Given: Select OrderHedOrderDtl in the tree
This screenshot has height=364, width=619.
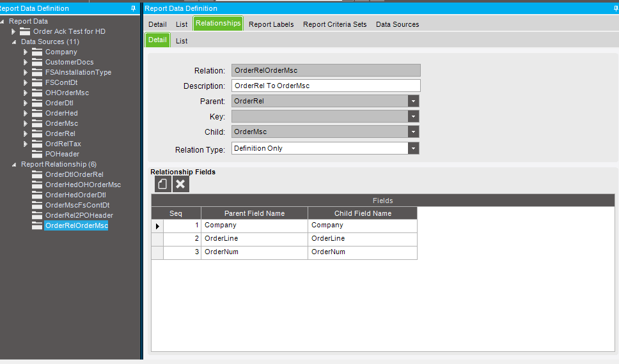Looking at the screenshot, I should 75,195.
